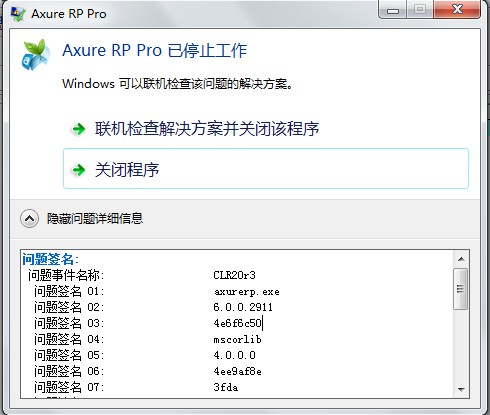Choose the 关闭程序 command link
Viewport: 490px width, 415px height.
[266, 169]
